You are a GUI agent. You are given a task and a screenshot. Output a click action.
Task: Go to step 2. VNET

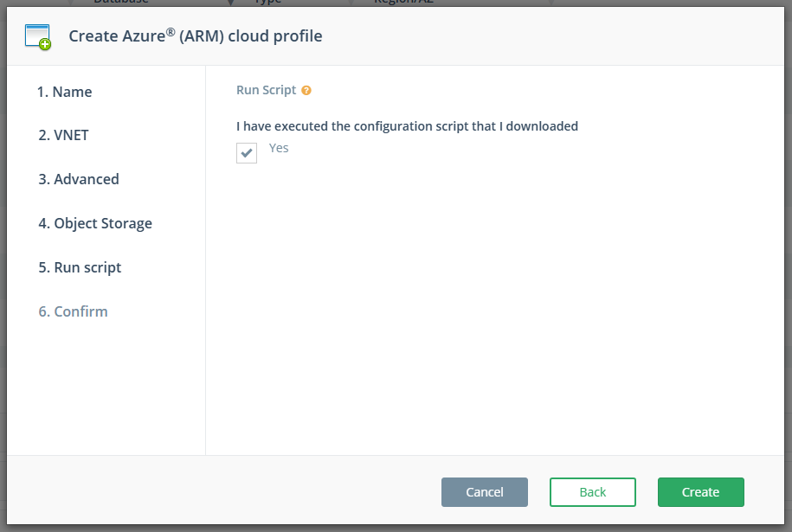click(64, 135)
